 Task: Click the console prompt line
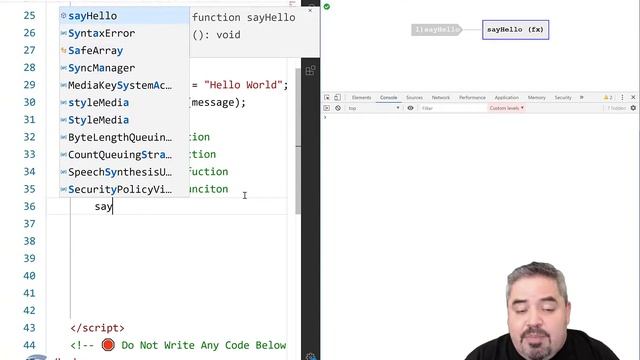click(480, 118)
